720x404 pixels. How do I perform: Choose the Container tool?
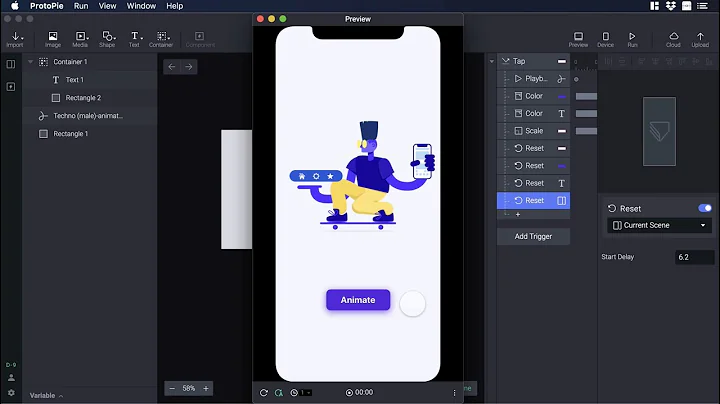tap(161, 39)
